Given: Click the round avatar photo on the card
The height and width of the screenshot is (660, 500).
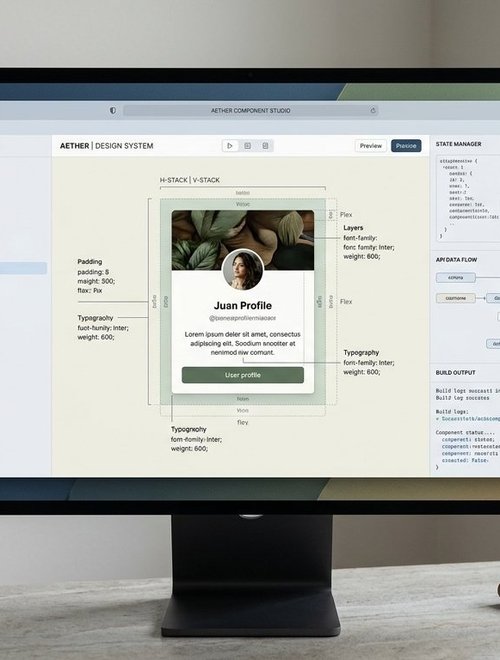Looking at the screenshot, I should pyautogui.click(x=243, y=270).
